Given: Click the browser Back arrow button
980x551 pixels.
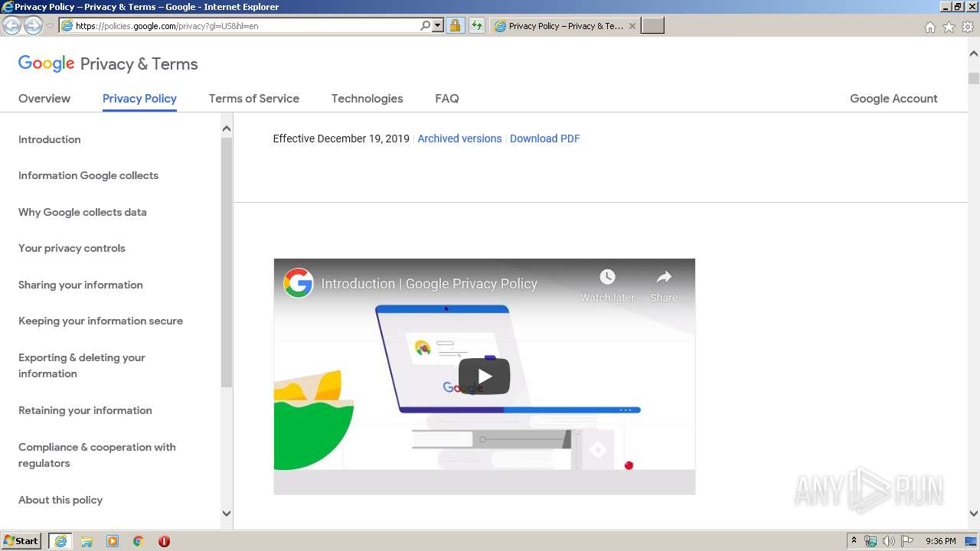Looking at the screenshot, I should [x=12, y=26].
